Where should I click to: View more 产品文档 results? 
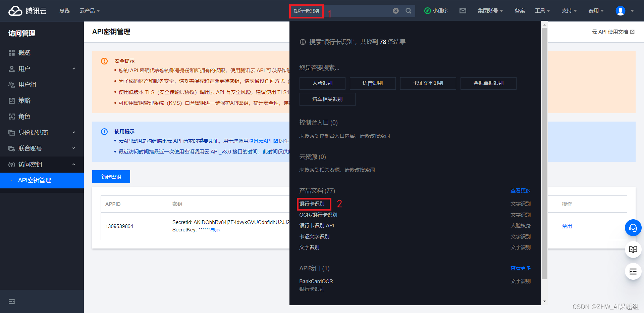(521, 191)
